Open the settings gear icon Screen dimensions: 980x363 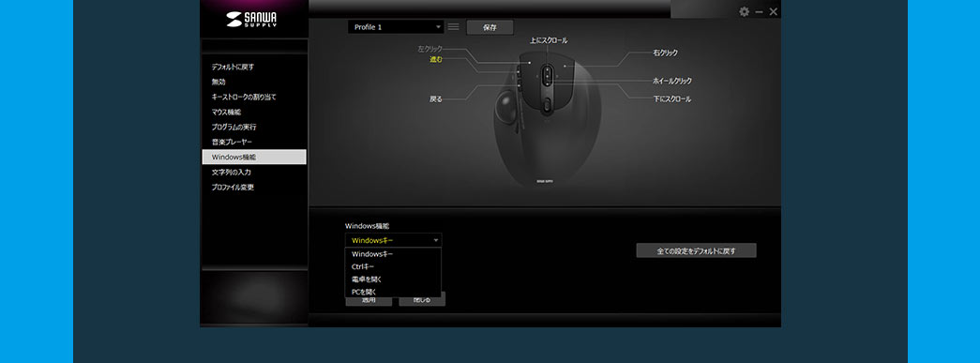tap(744, 12)
